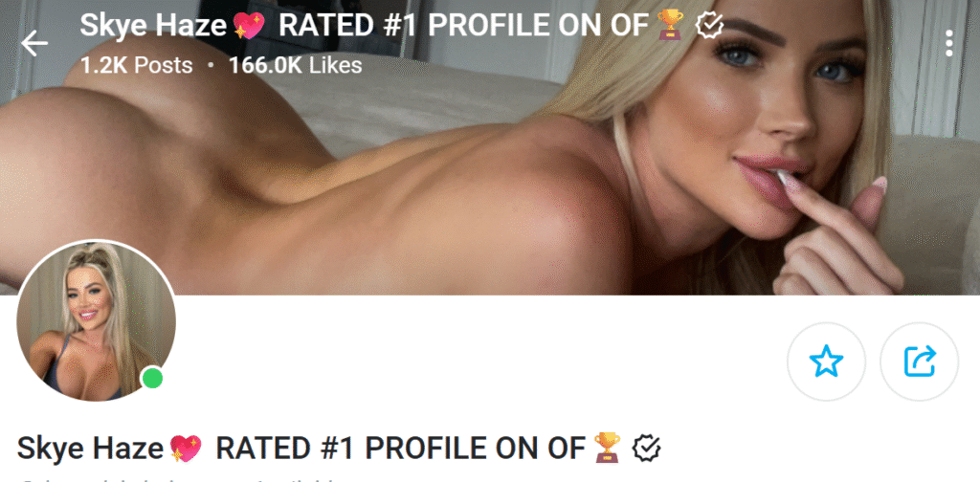Go back using the left arrow
This screenshot has height=482, width=980.
34,43
